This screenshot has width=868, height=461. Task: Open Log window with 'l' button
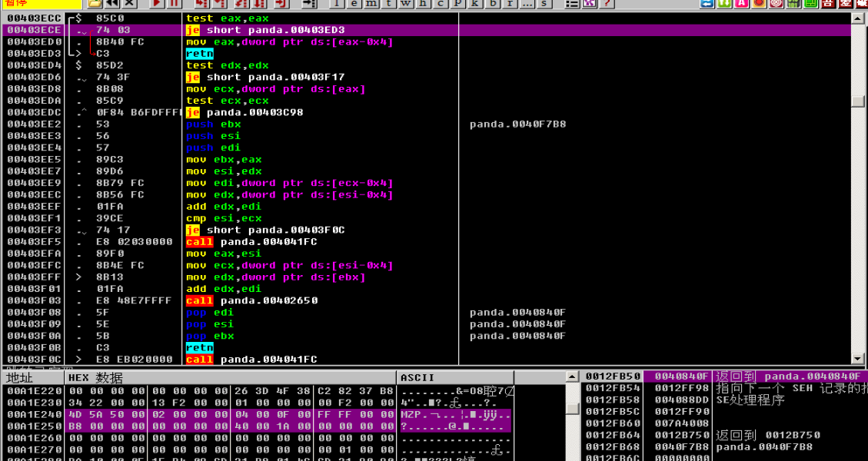pos(337,3)
